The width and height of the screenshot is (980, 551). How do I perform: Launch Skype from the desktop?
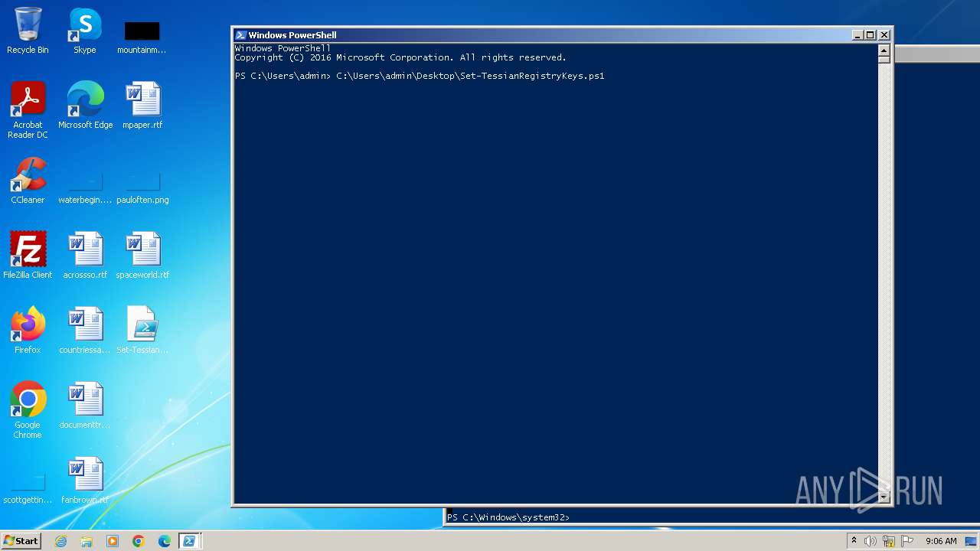pos(85,31)
